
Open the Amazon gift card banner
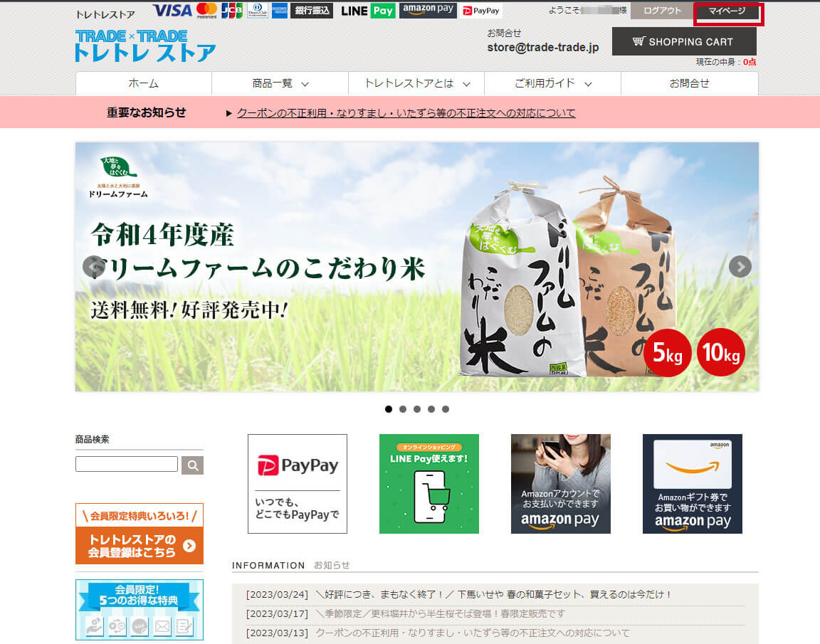692,484
